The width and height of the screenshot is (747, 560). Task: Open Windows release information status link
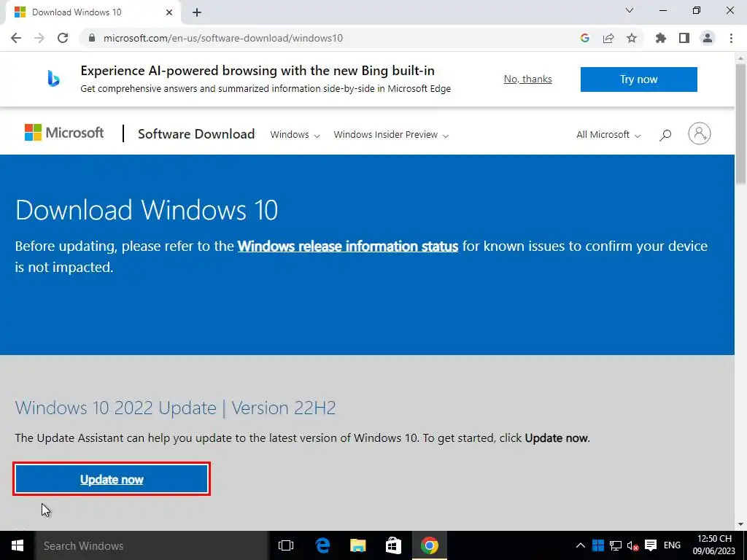click(x=348, y=246)
